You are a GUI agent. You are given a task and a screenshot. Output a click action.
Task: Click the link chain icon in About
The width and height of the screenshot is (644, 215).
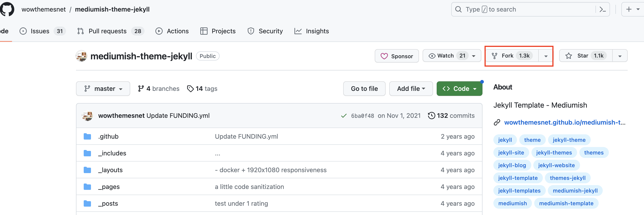pyautogui.click(x=497, y=122)
